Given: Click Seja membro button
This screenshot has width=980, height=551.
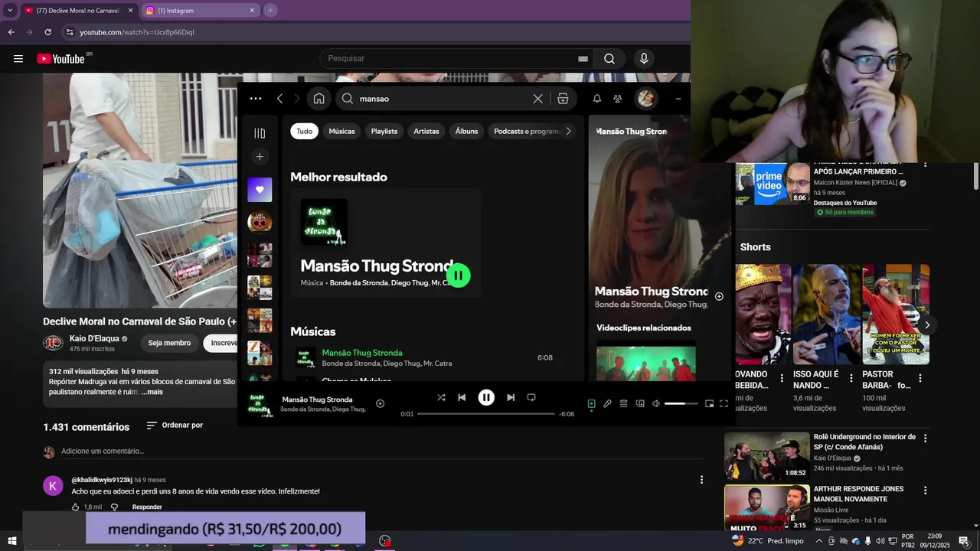Looking at the screenshot, I should 169,343.
